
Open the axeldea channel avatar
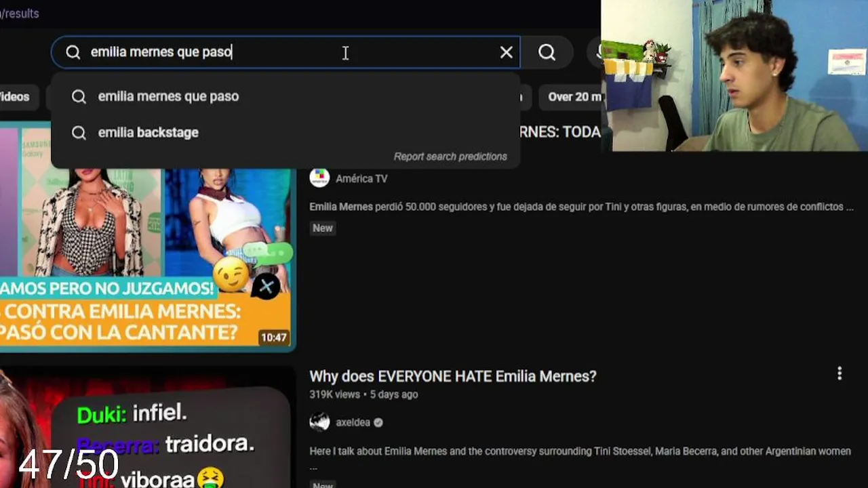[x=319, y=422]
